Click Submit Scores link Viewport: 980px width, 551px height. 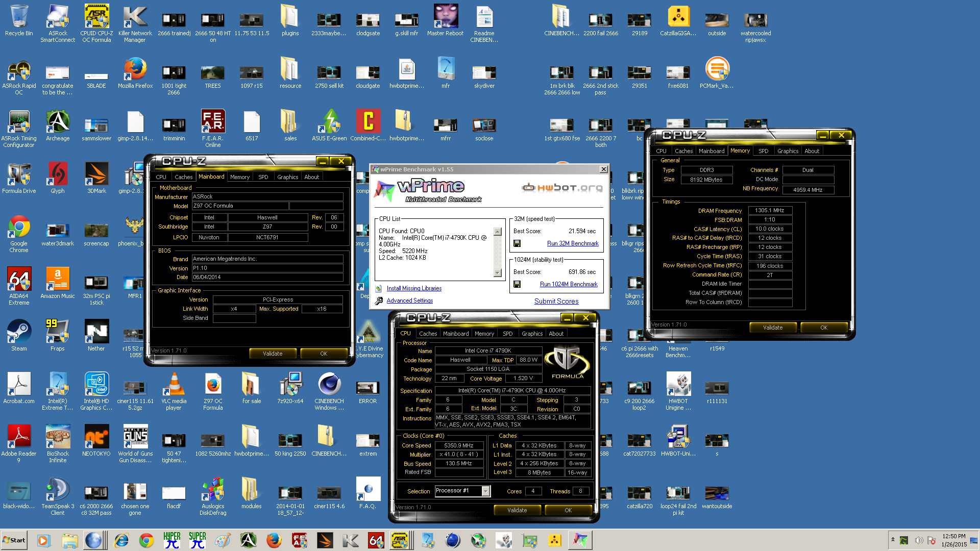click(556, 302)
